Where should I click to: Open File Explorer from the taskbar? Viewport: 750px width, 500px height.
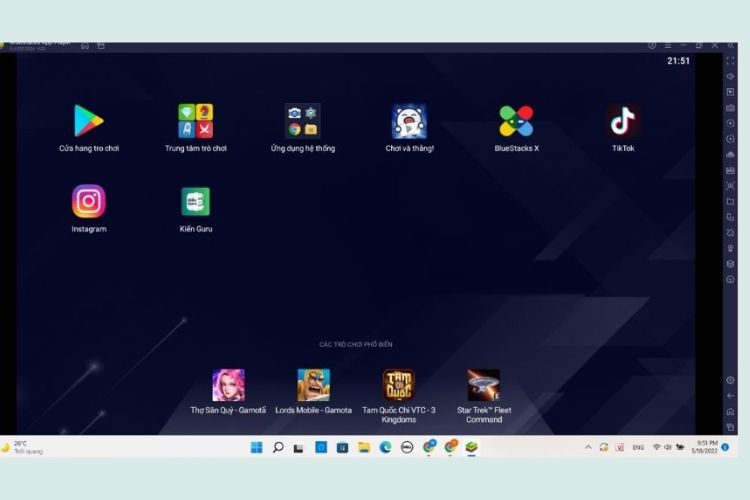pyautogui.click(x=364, y=447)
